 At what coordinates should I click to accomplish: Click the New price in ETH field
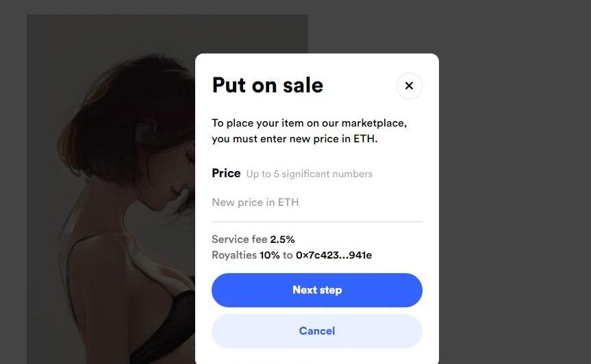[x=317, y=203]
